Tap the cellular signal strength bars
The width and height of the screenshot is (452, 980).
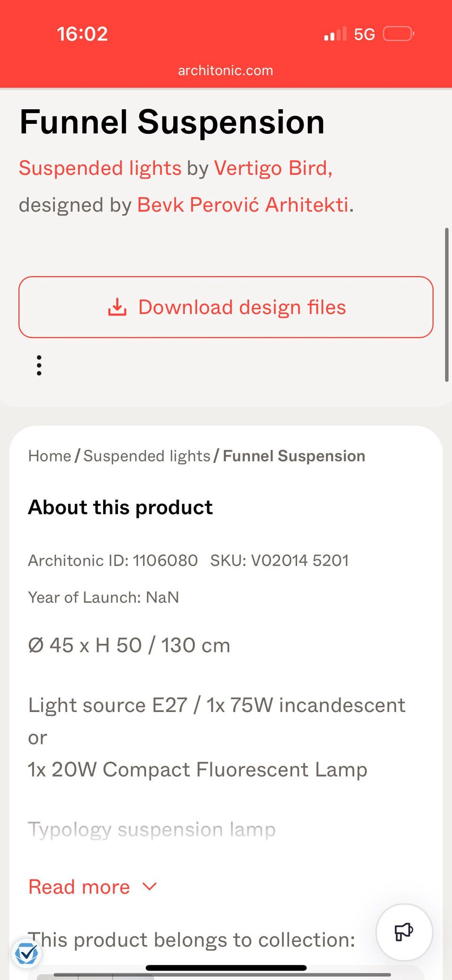coord(335,34)
